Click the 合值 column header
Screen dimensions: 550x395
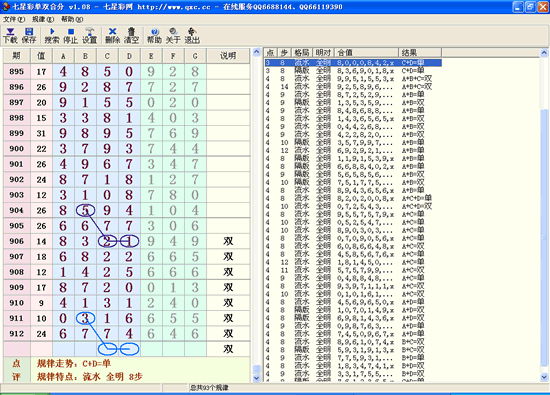(x=367, y=53)
